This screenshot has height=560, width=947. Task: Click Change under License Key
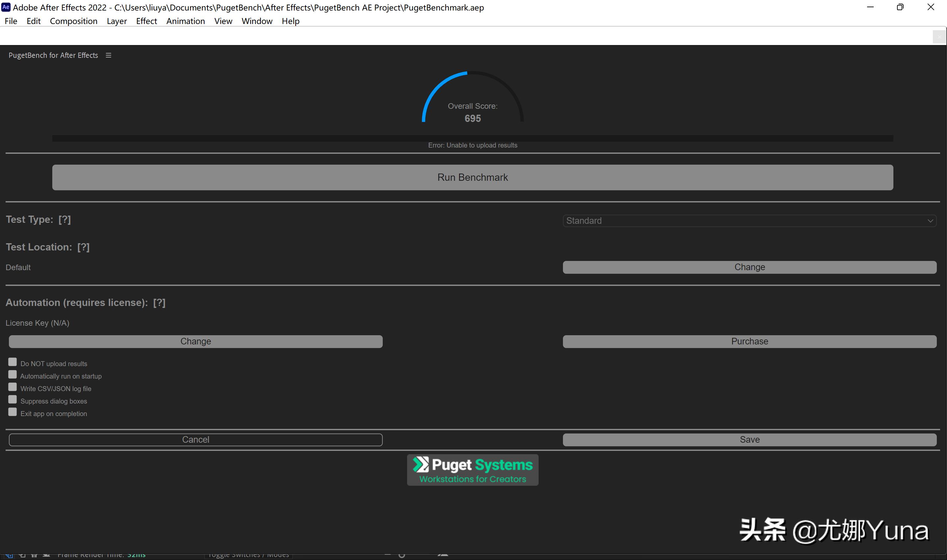[196, 341]
